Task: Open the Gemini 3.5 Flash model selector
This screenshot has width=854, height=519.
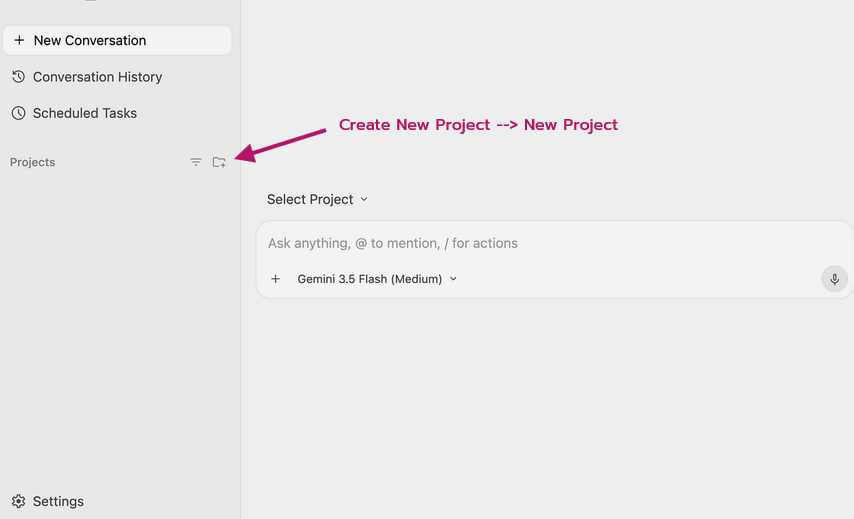Action: 377,279
